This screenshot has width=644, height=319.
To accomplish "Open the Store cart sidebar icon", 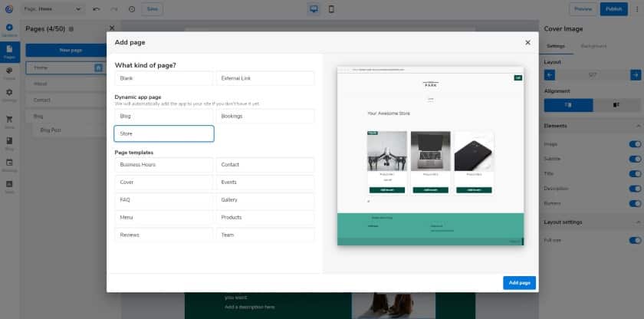I will tap(9, 122).
